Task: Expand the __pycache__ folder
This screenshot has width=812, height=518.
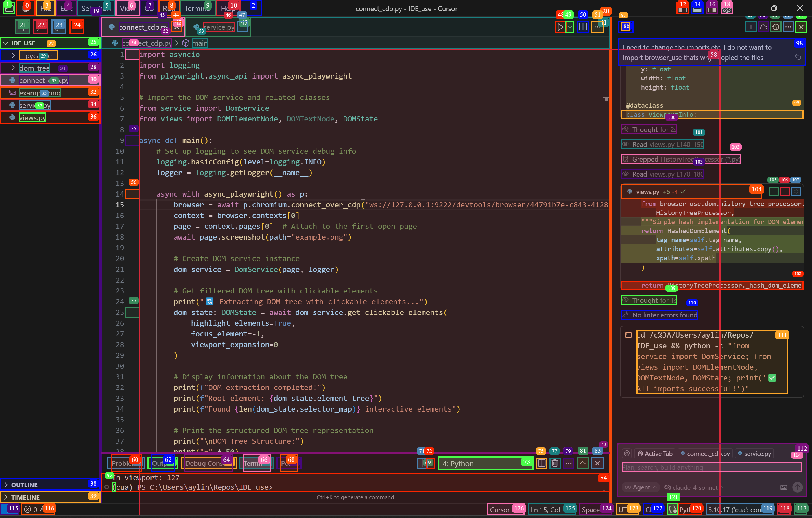Action: click(x=50, y=55)
